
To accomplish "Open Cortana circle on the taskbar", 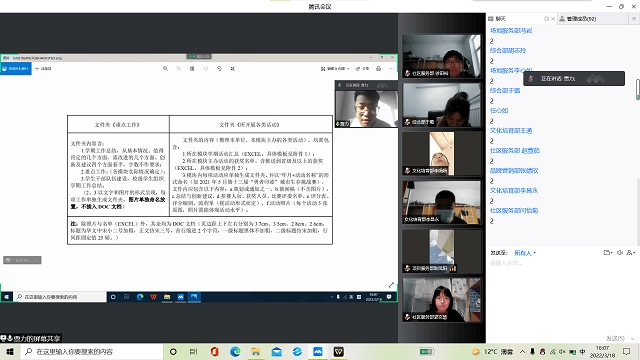I will pyautogui.click(x=173, y=351).
